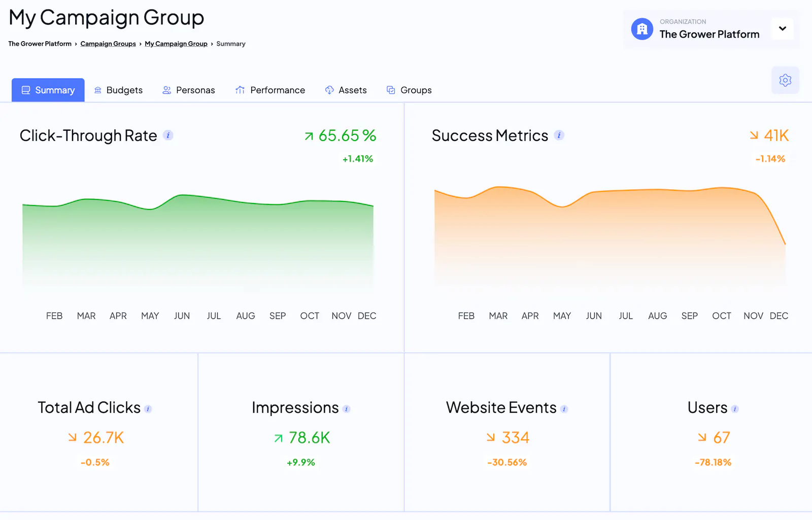Expand the organization dropdown chevron
Screen dimensions: 812x520
tap(783, 28)
